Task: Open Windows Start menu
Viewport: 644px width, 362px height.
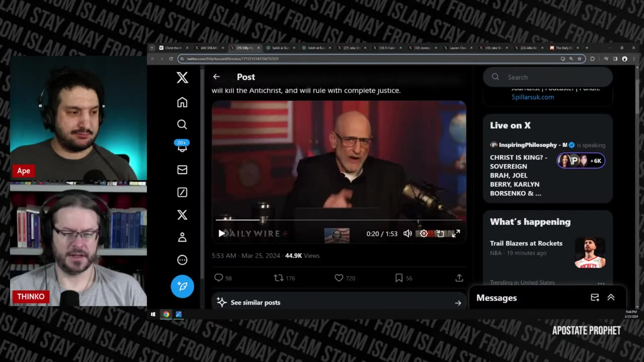Action: pos(153,314)
